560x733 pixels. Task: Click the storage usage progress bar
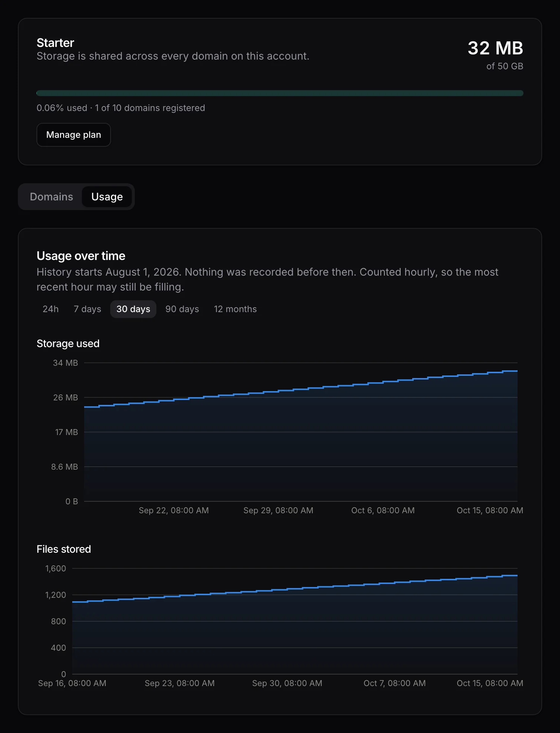point(280,93)
